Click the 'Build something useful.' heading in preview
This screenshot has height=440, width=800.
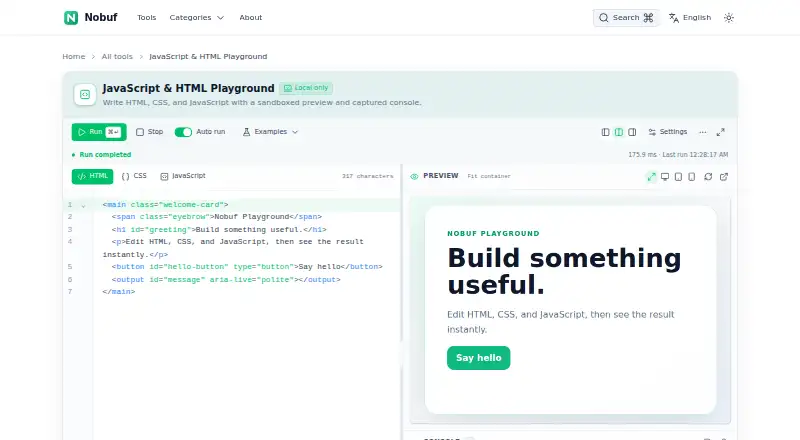click(564, 272)
